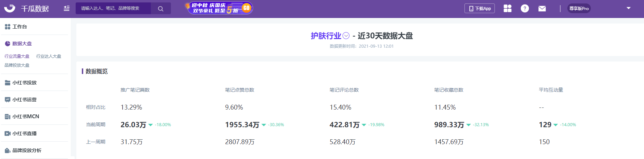The height and width of the screenshot is (159, 644).
Task: Open the account dropdown arrow
Action: [x=628, y=8]
